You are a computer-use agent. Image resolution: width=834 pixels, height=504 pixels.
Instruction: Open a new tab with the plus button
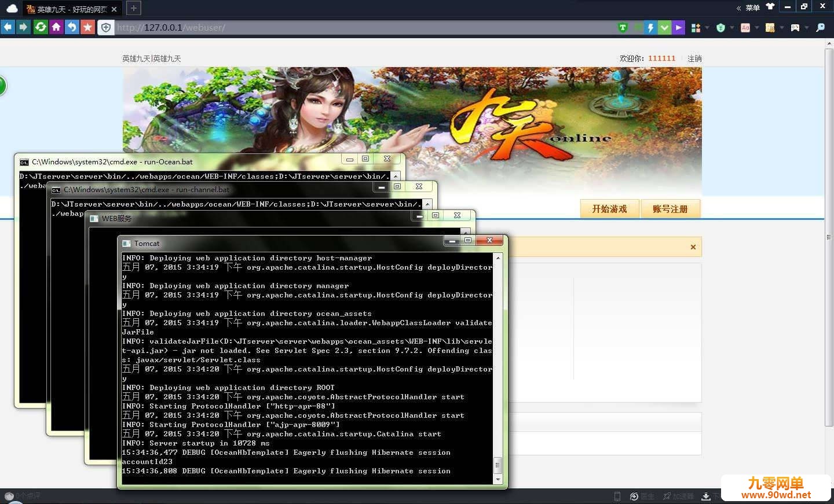click(133, 8)
